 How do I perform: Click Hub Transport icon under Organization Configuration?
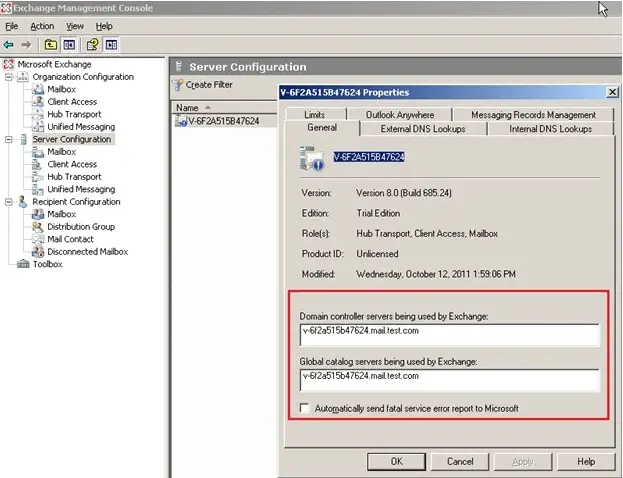(38, 114)
